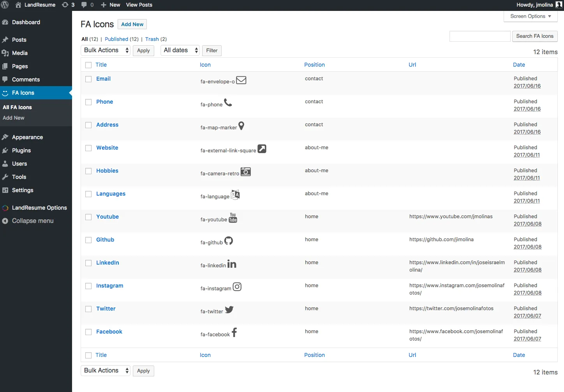Click the Collapse menu arrow icon

point(5,221)
